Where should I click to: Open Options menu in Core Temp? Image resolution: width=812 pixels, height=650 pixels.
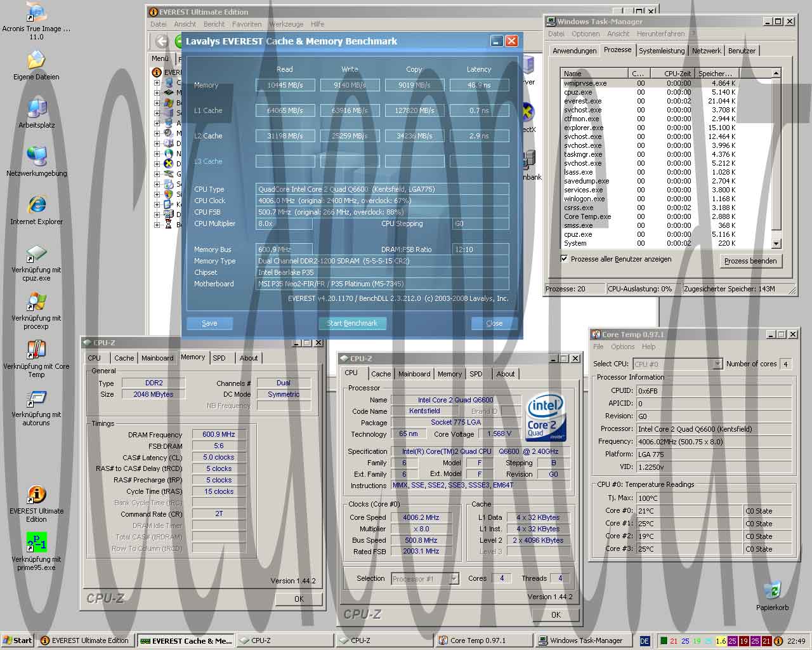[x=622, y=347]
